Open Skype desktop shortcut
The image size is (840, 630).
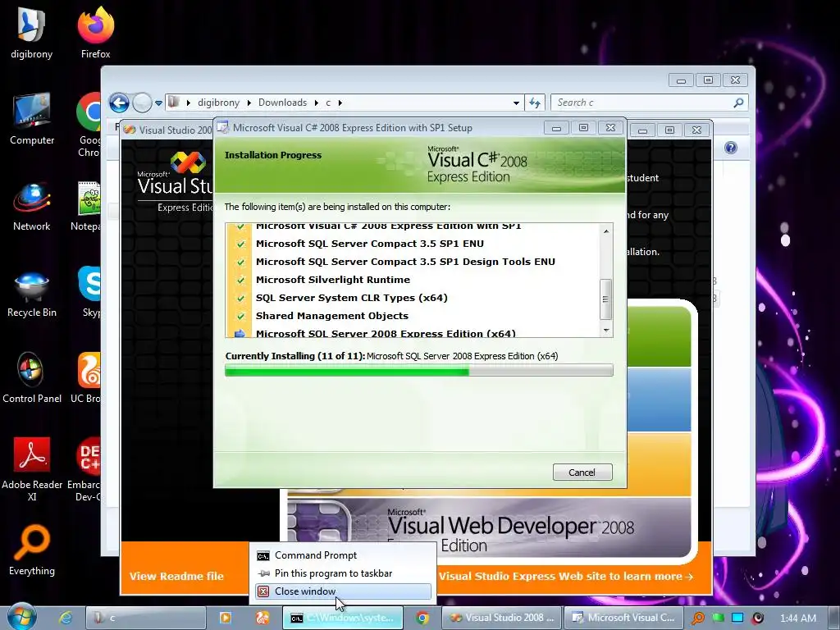coord(89,292)
